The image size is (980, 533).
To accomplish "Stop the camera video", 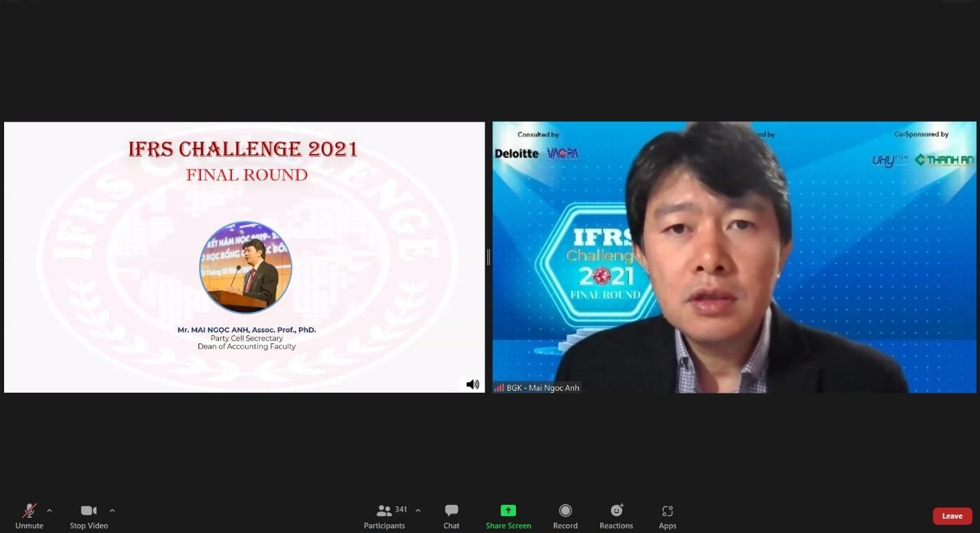I will click(x=88, y=515).
